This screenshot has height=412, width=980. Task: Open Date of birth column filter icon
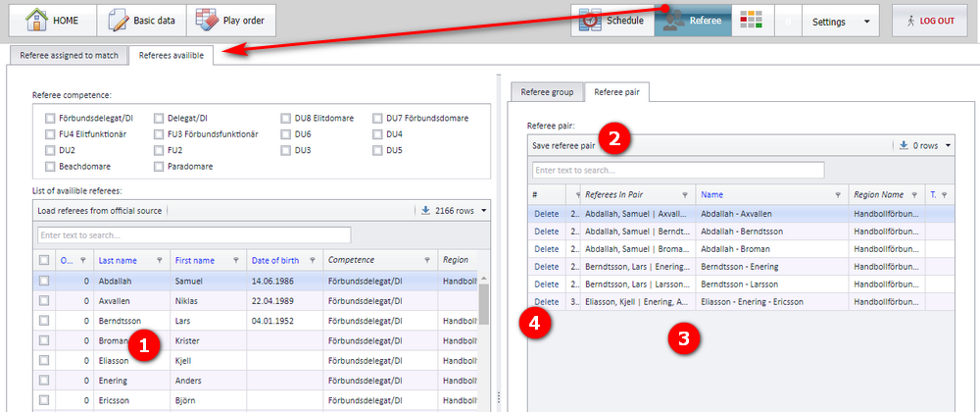coord(313,260)
